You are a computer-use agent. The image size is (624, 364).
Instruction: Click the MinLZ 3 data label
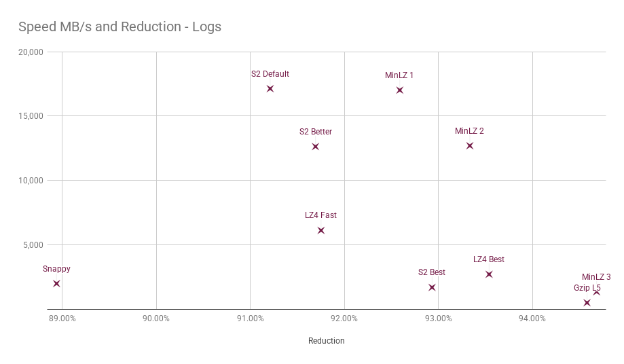[596, 277]
